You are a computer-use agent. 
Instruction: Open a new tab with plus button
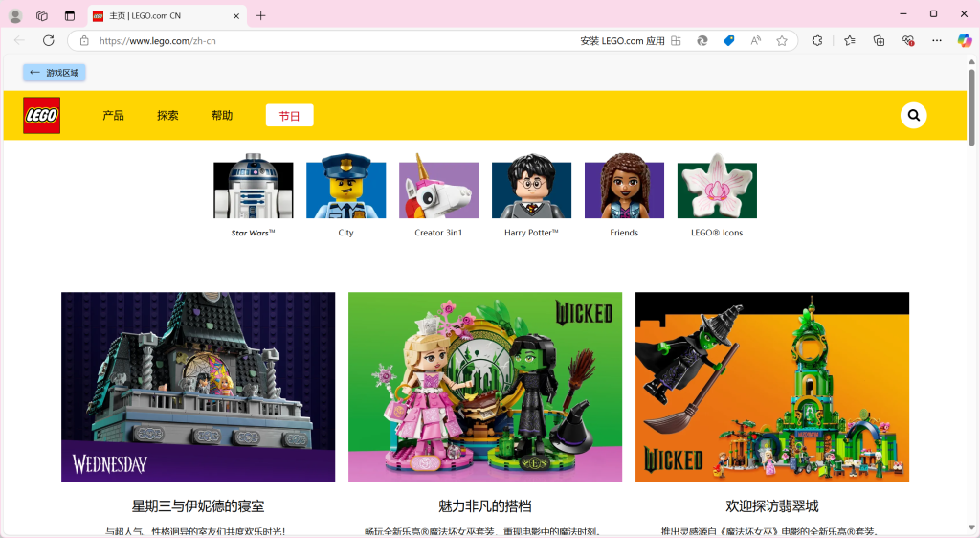tap(260, 15)
